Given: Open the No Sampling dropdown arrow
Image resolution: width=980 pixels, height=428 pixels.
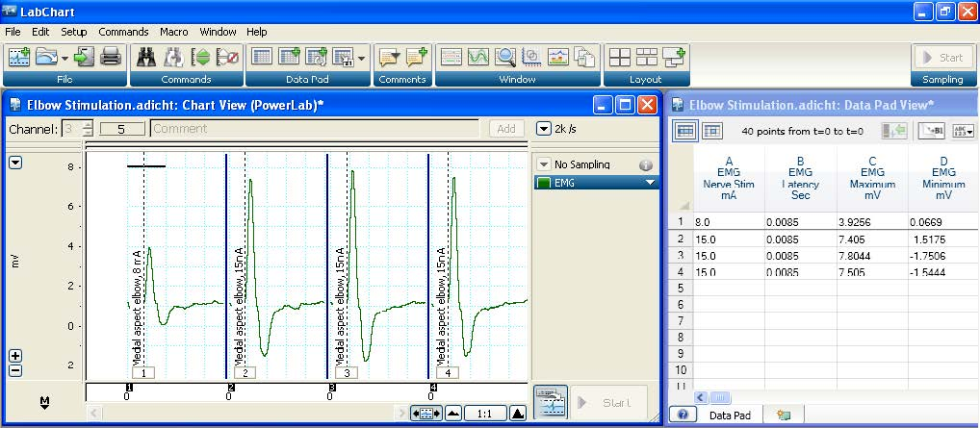Looking at the screenshot, I should click(x=543, y=164).
